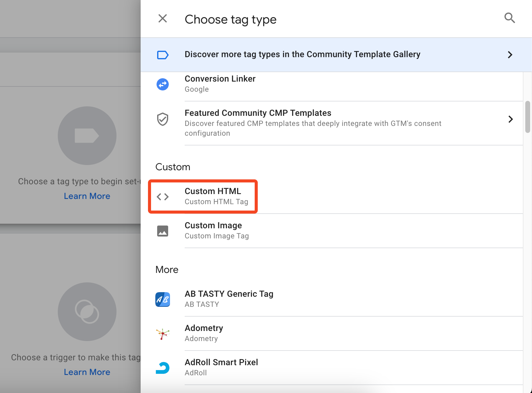Open the Custom HTML tag type
The image size is (532, 393).
point(213,196)
